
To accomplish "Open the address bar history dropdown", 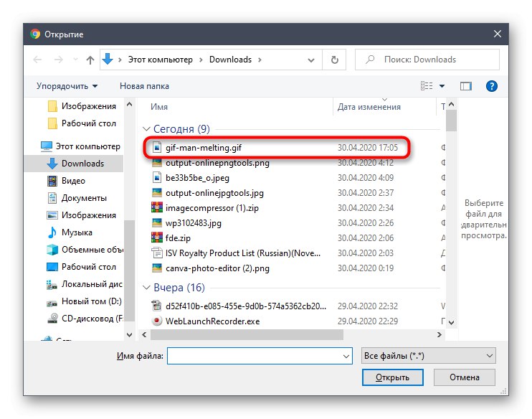I will click(310, 60).
